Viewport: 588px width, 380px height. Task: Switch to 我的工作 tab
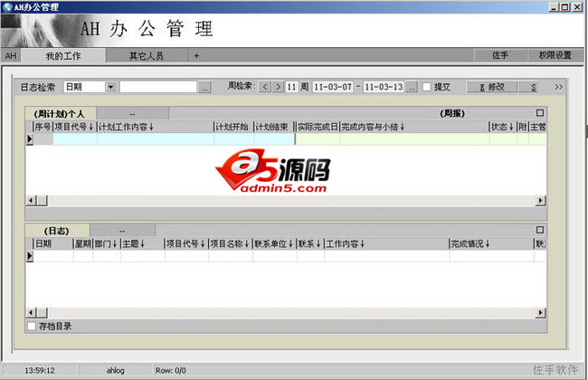coord(63,56)
